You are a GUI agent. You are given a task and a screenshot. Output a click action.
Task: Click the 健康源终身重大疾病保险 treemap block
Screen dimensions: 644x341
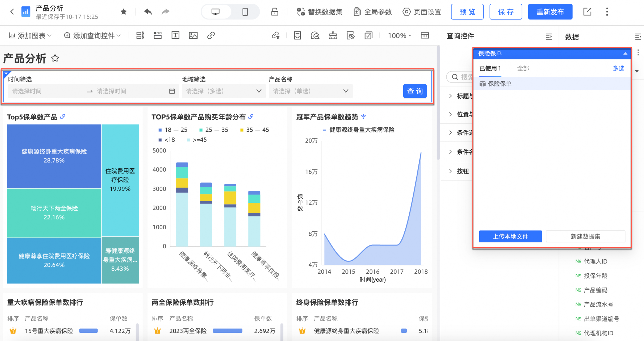click(54, 156)
